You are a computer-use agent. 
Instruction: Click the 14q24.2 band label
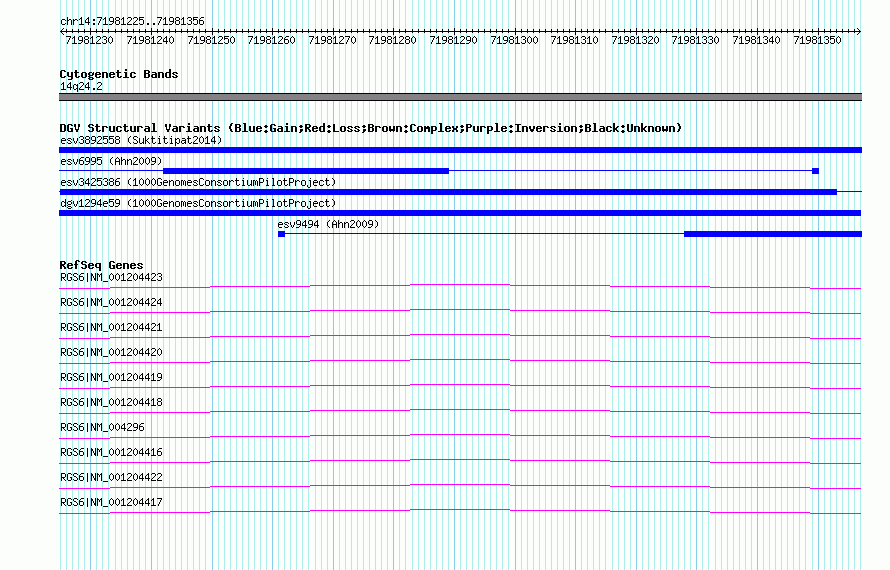pos(81,86)
